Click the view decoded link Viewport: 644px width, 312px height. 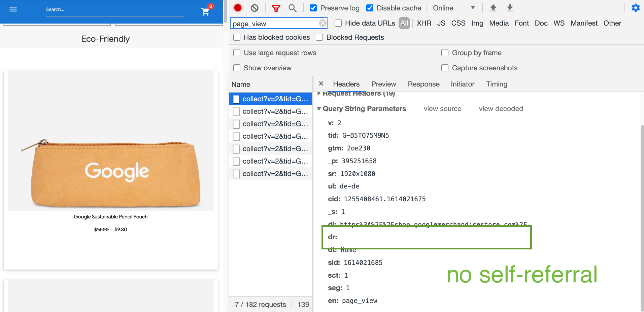point(501,109)
